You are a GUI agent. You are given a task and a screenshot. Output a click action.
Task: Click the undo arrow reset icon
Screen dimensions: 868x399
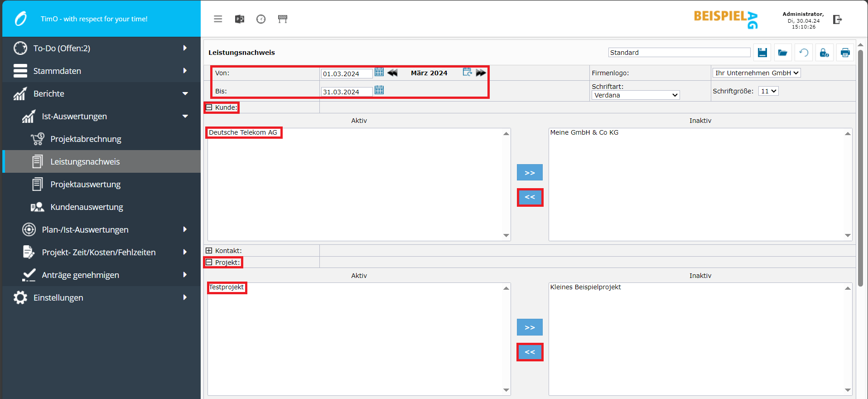pyautogui.click(x=803, y=53)
